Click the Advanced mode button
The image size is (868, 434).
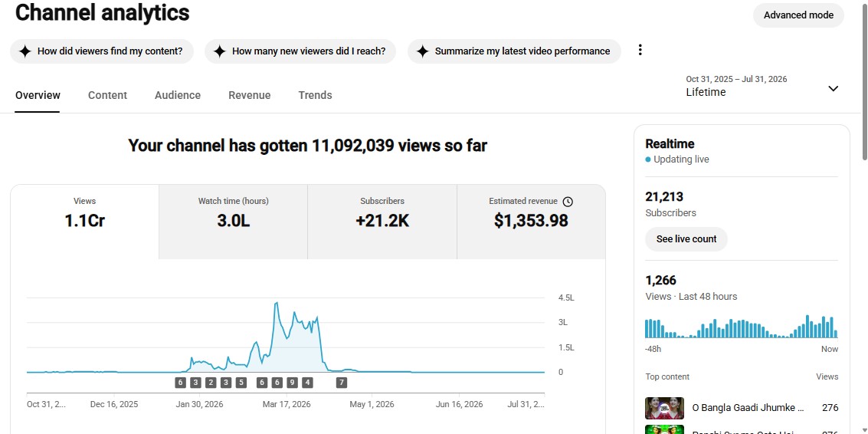798,15
